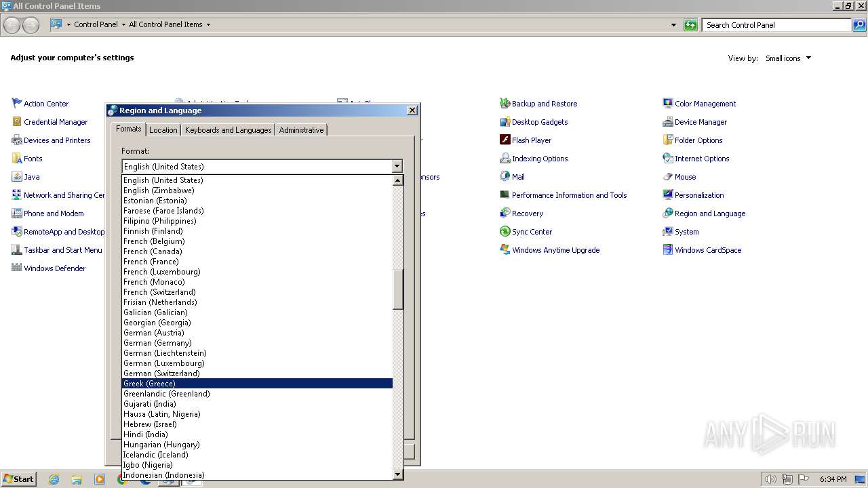Open the address bar history dropdown
The width and height of the screenshot is (868, 488).
[x=673, y=25]
